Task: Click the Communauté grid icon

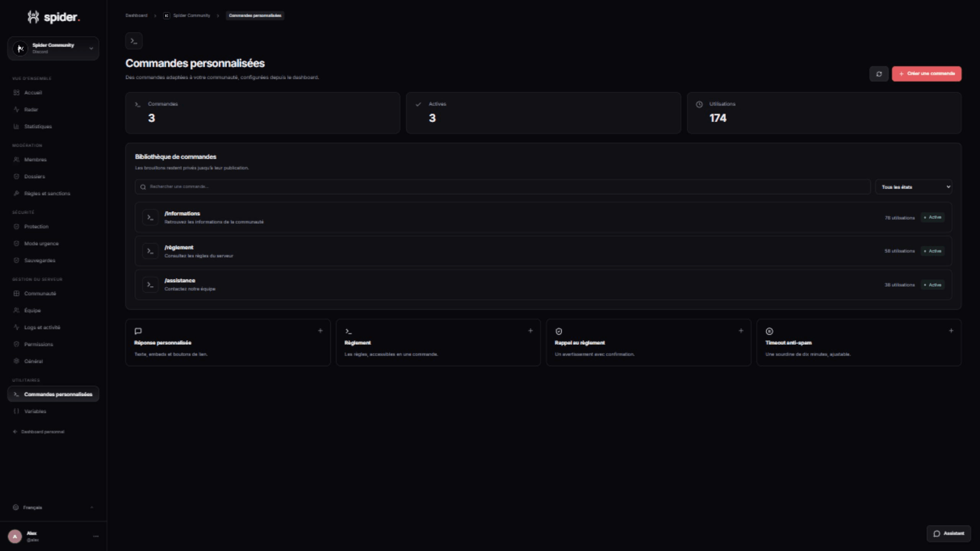Action: [16, 293]
